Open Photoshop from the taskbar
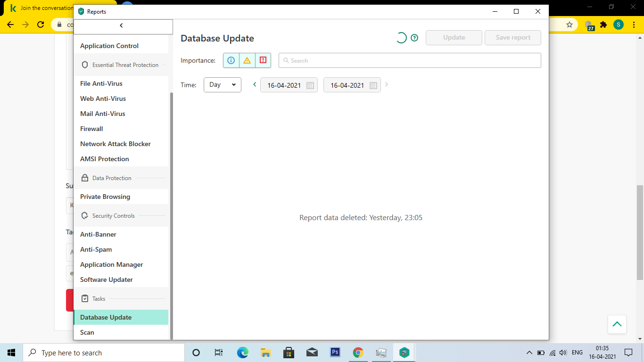The height and width of the screenshot is (362, 644). tap(335, 353)
